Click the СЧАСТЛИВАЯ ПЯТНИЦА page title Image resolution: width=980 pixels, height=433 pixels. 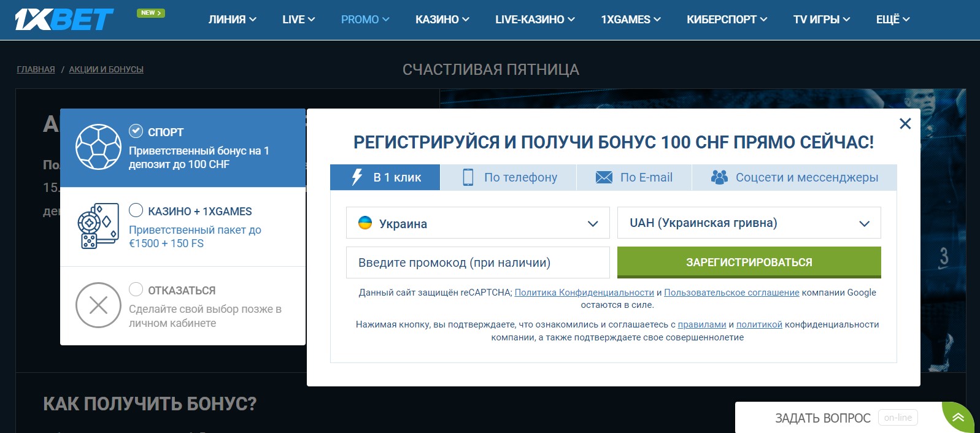tap(491, 70)
